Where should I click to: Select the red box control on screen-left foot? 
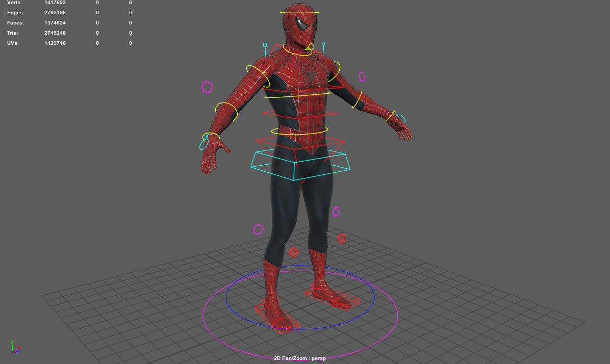[277, 319]
